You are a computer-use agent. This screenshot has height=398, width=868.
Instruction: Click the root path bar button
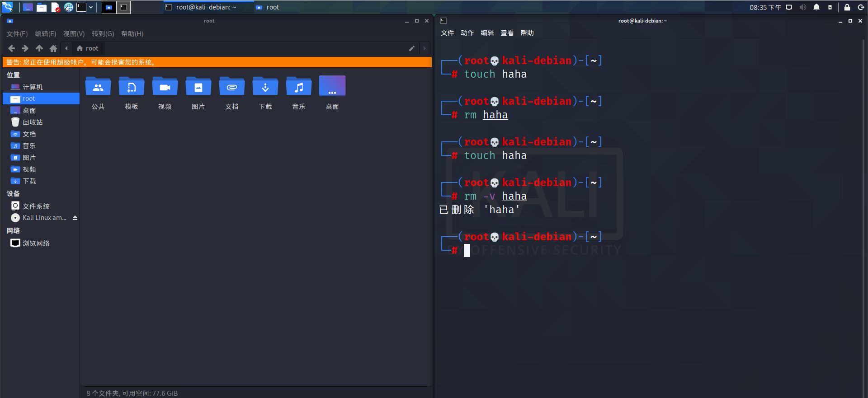coord(88,48)
